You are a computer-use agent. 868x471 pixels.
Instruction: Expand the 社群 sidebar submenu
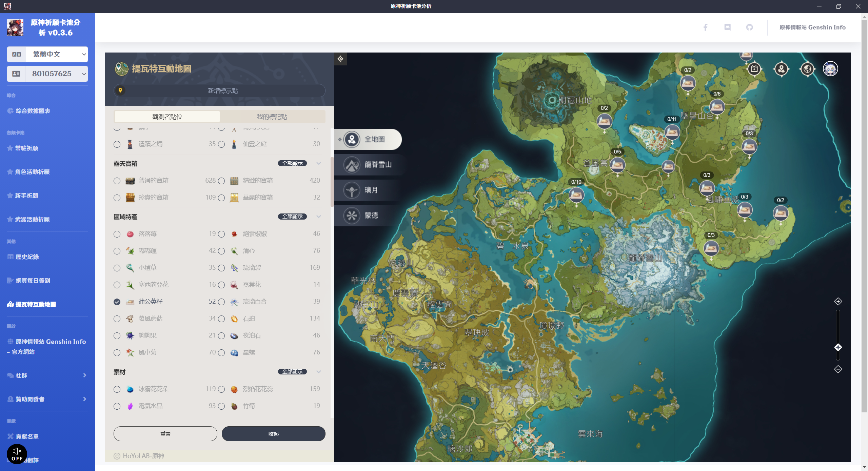(x=47, y=375)
